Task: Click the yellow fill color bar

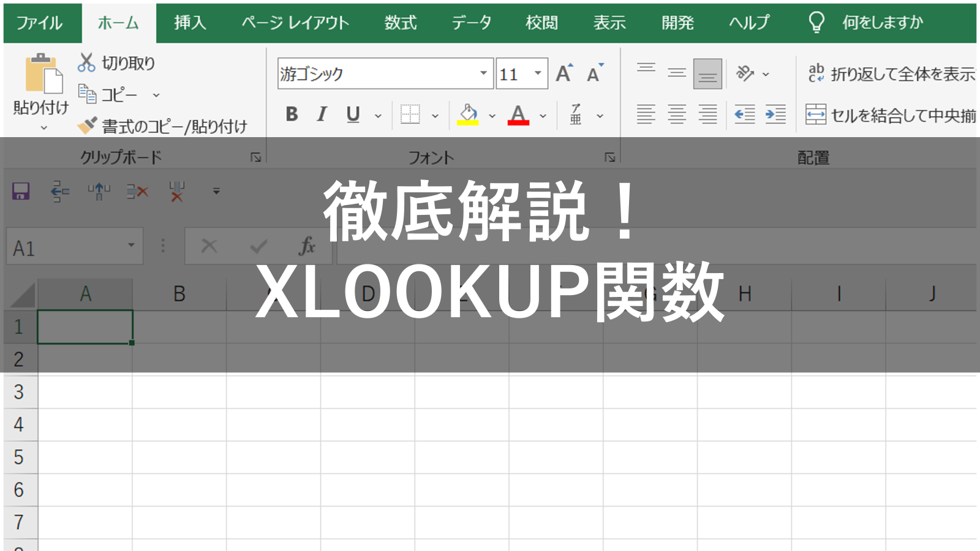Action: click(x=468, y=122)
